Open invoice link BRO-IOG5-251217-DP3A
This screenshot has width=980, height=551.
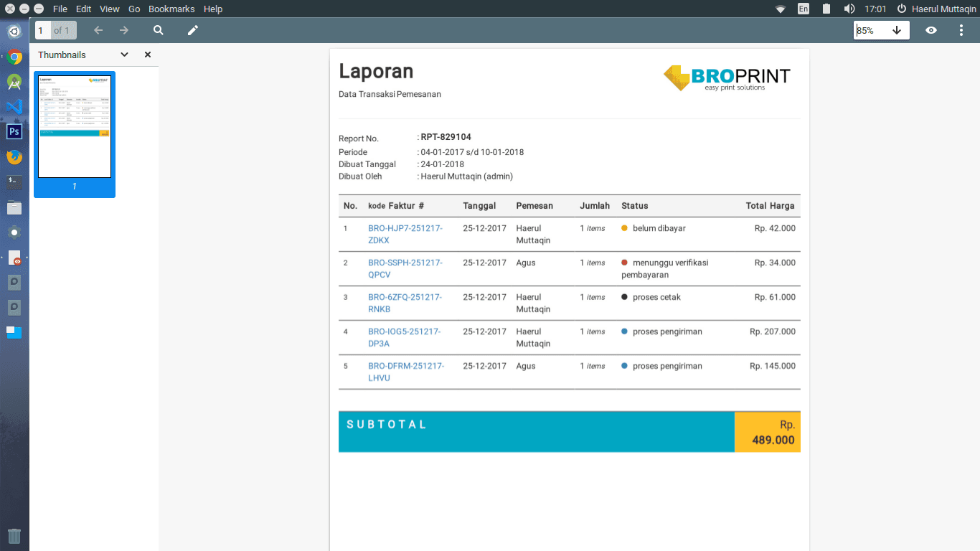pos(405,337)
